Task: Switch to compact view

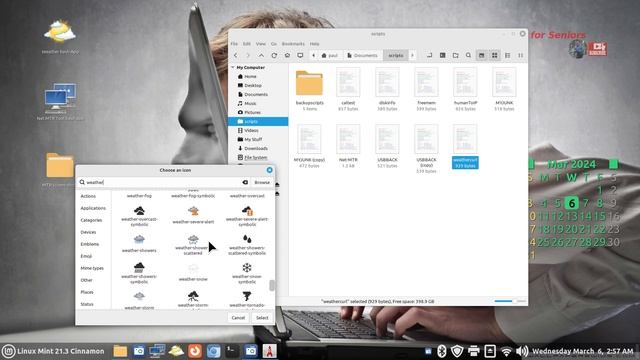Action: coord(520,56)
